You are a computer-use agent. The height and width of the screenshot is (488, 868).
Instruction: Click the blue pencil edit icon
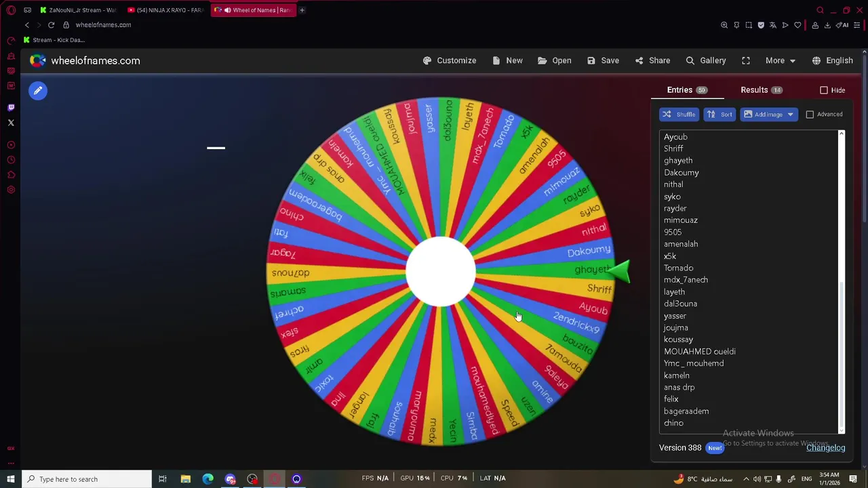(38, 91)
